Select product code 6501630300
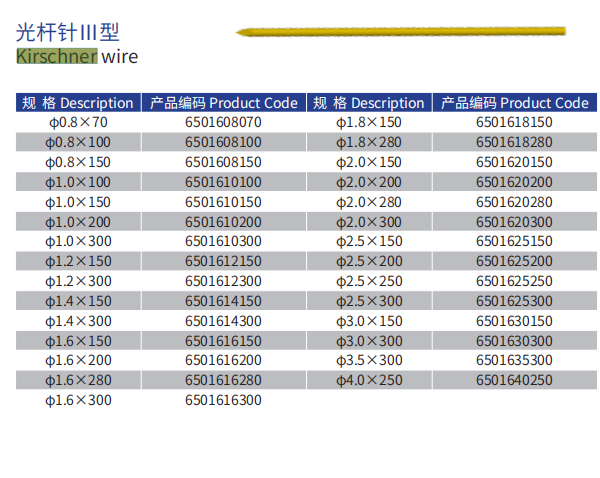The image size is (600, 478). click(514, 341)
